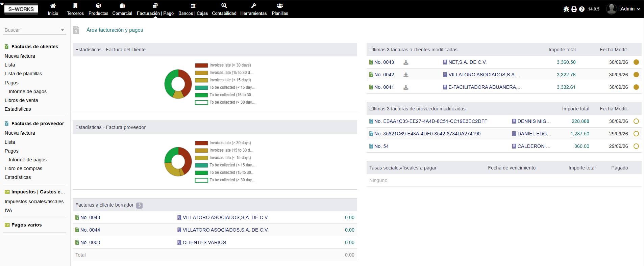Open third party E-FACILITADORA ADUANERA
The image size is (644, 266).
click(485, 87)
